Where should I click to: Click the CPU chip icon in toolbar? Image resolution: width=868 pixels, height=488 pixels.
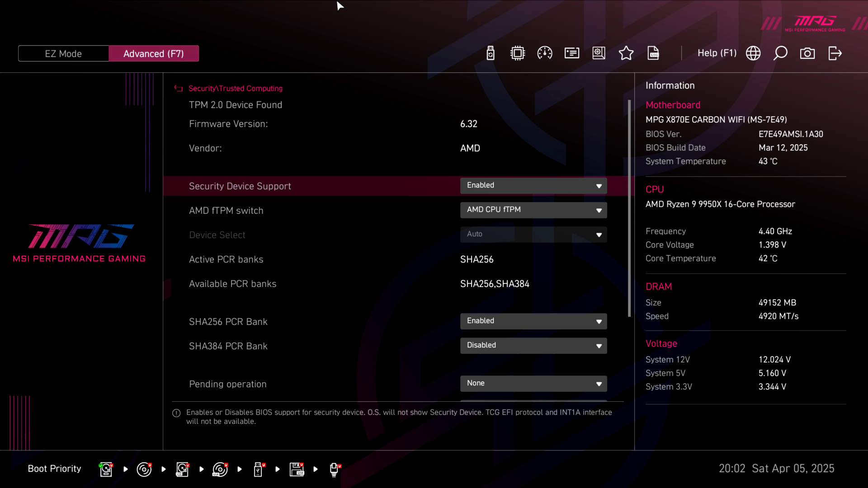tap(518, 53)
